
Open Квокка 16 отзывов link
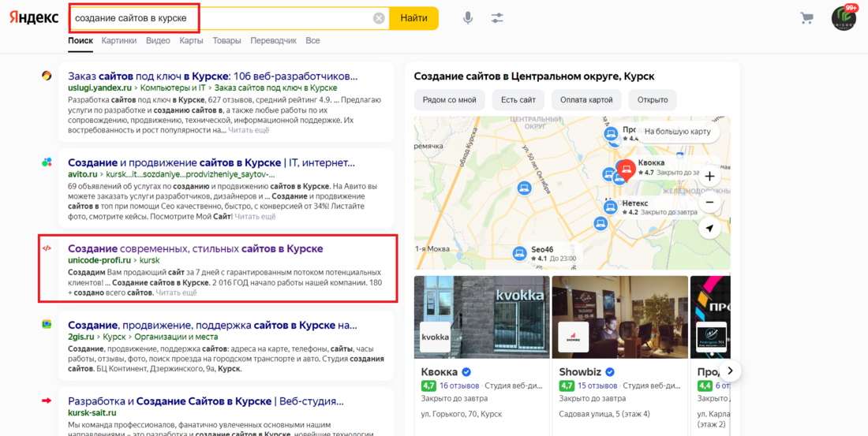(x=459, y=385)
